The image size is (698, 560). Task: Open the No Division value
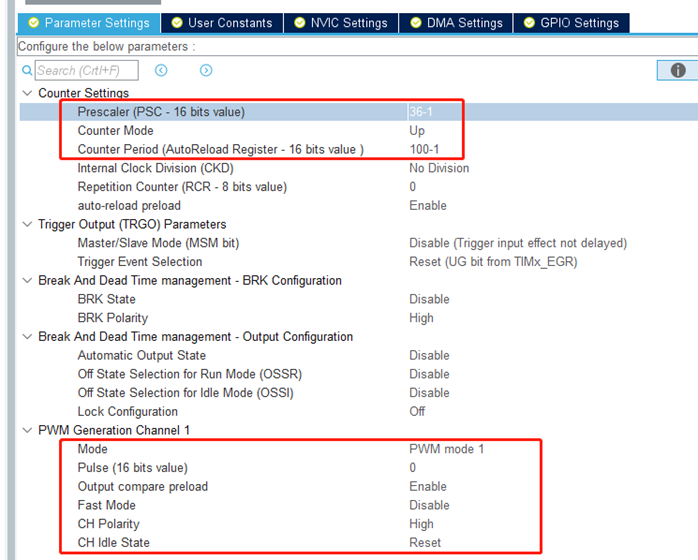coord(439,168)
